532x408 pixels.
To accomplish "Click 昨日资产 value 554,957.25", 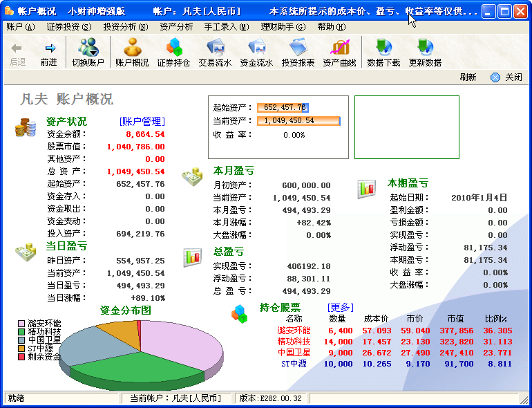I will point(140,261).
